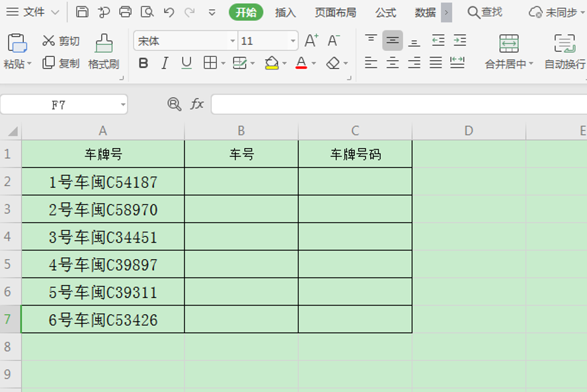Click the 未同步 cloud sync button
The width and height of the screenshot is (587, 392).
[556, 13]
